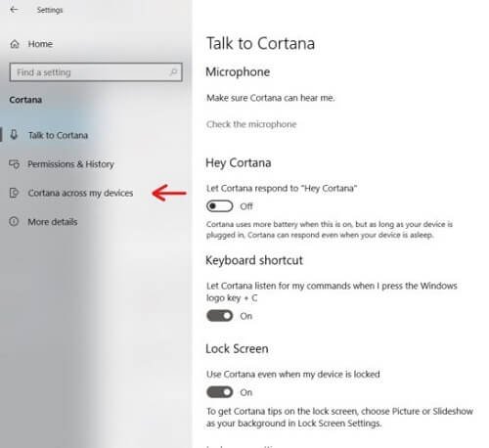Click the Microphone section heading
Viewport: 489px width, 448px height.
[x=238, y=72]
